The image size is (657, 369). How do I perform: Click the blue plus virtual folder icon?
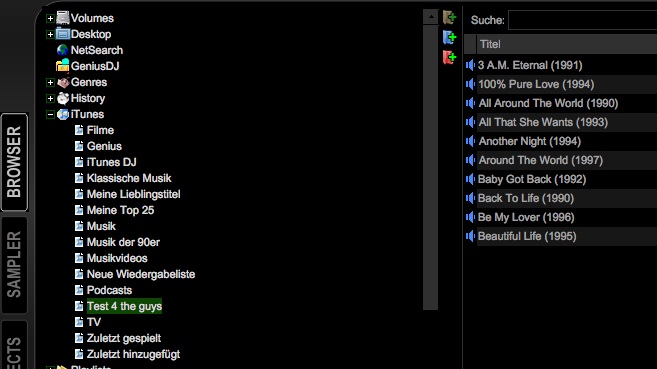pos(449,37)
